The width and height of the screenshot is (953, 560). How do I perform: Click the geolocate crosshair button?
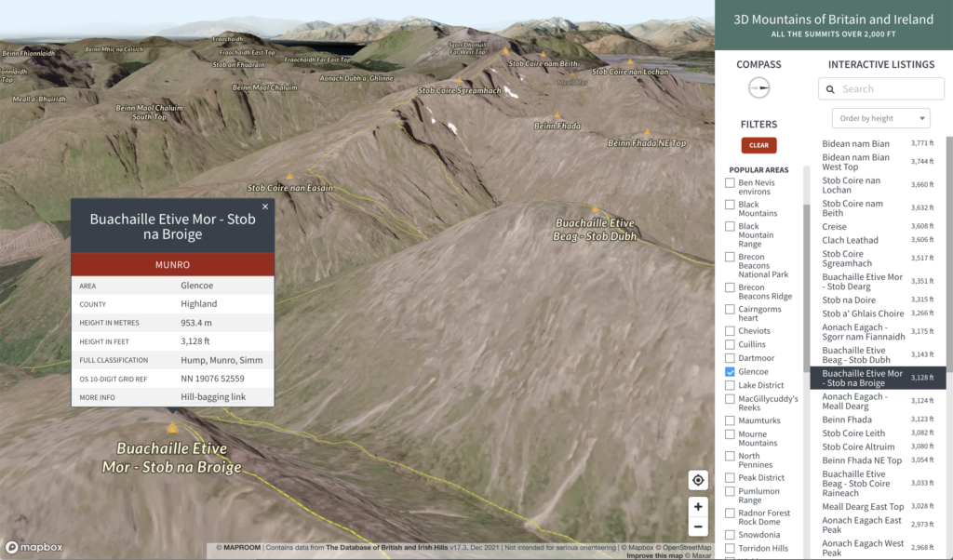click(698, 479)
